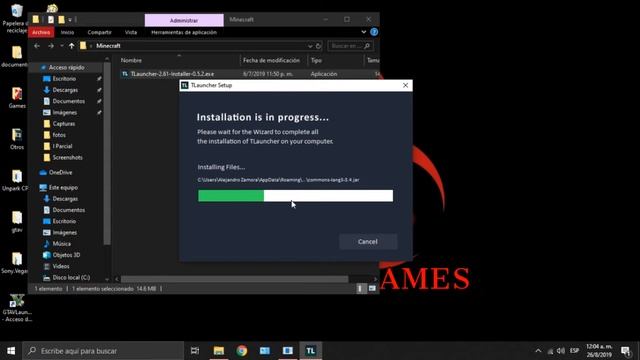The height and width of the screenshot is (360, 640).
Task: Open Herramientas de aplicación tab
Action: [184, 32]
